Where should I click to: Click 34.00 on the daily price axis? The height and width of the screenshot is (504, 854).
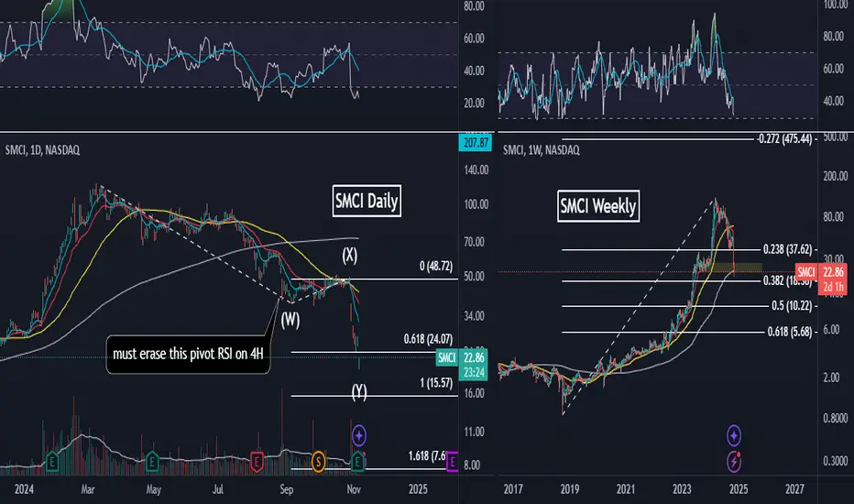pos(474,316)
